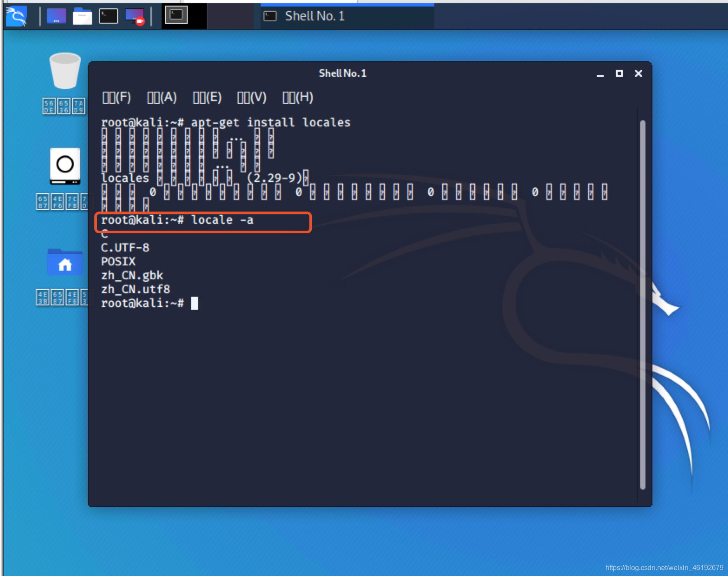Minimize the Shell No. 1 window
728x576 pixels.
tap(600, 74)
